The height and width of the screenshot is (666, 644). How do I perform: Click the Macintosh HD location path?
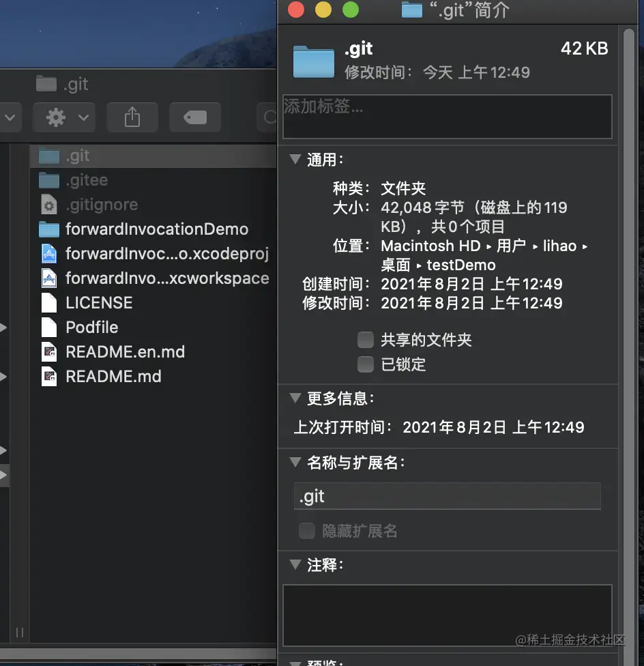coord(430,246)
